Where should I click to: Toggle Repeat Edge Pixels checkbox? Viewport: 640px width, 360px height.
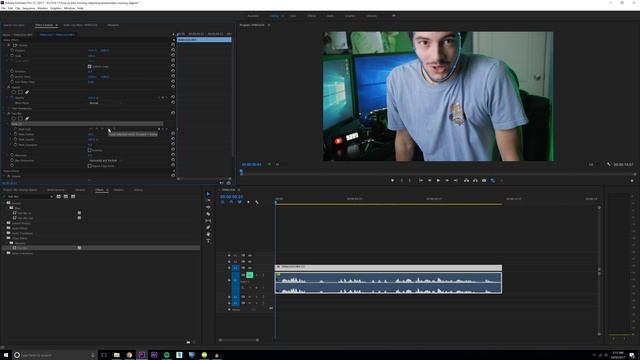[x=89, y=166]
